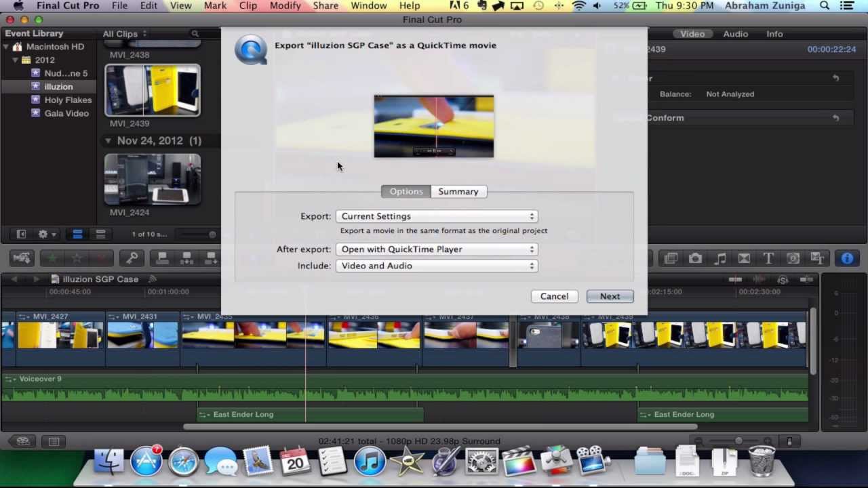
Task: Click the film reel icon at bottom left
Action: point(22,442)
